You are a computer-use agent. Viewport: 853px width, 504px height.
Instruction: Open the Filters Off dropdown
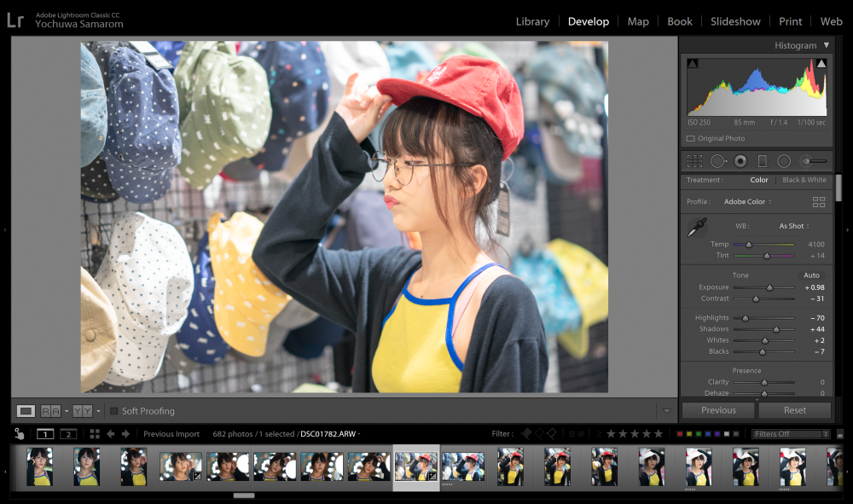791,434
